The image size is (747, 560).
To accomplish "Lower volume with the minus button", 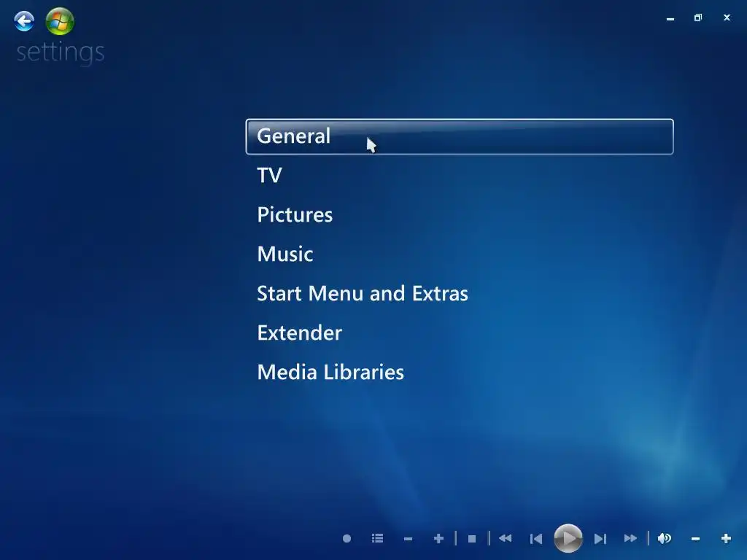I will [695, 539].
